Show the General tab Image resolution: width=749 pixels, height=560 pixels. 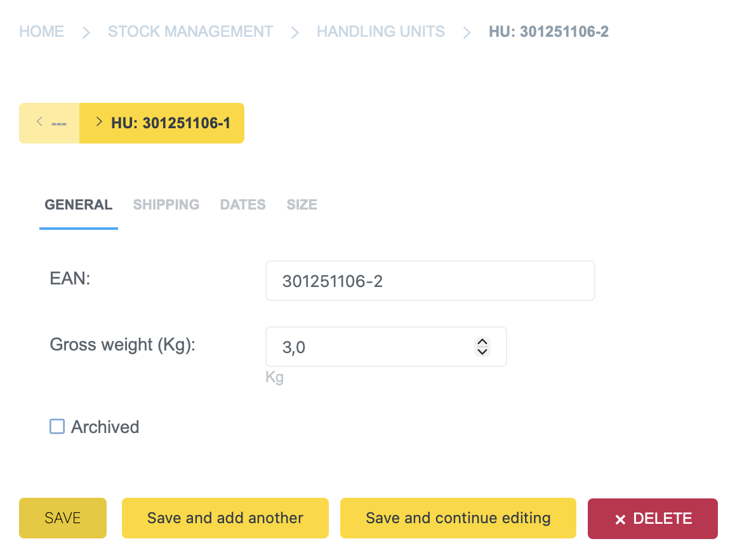pyautogui.click(x=79, y=205)
